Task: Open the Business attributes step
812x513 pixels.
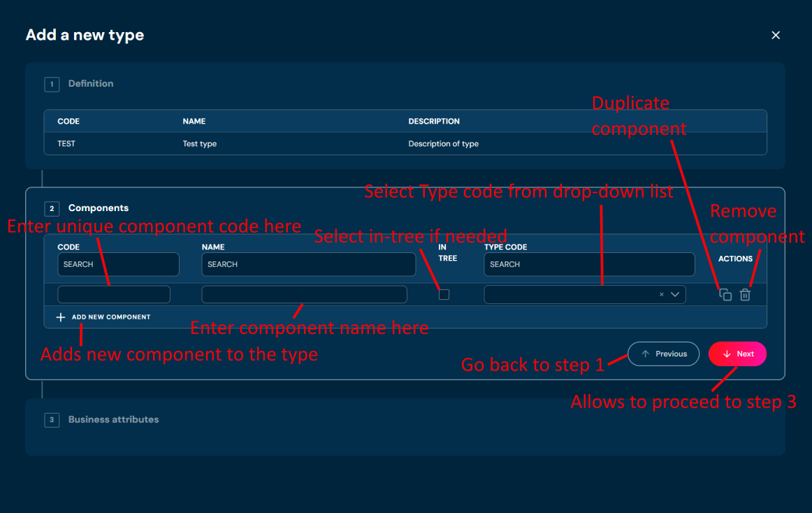Action: (113, 420)
